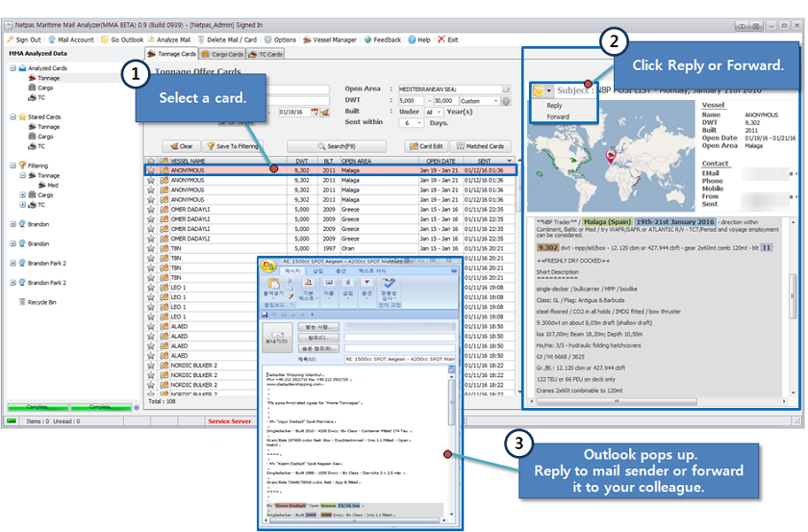Switch to the TC Cards tab

(x=265, y=54)
